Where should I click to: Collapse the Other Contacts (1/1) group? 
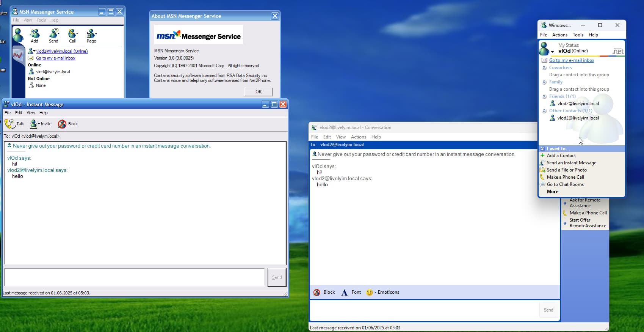tap(544, 111)
